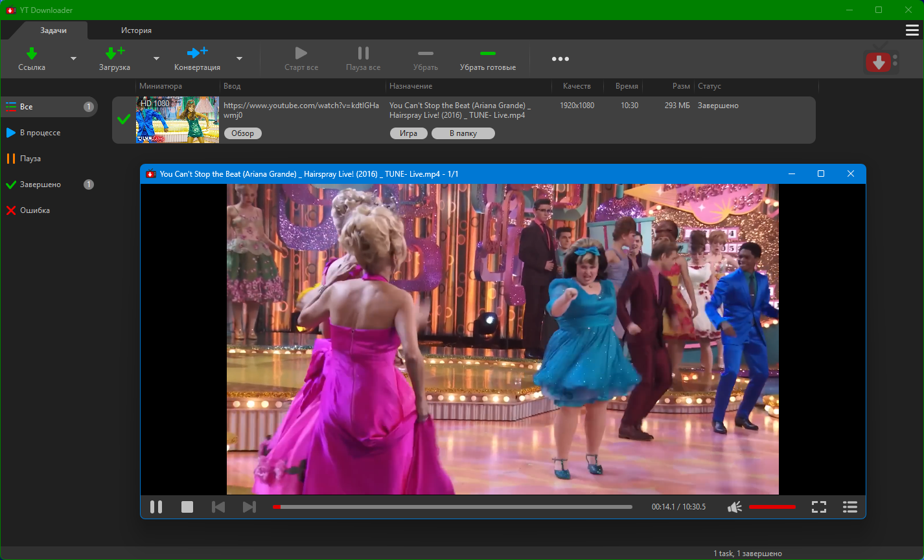Open the hamburger main menu icon
The image size is (924, 560).
pyautogui.click(x=912, y=30)
